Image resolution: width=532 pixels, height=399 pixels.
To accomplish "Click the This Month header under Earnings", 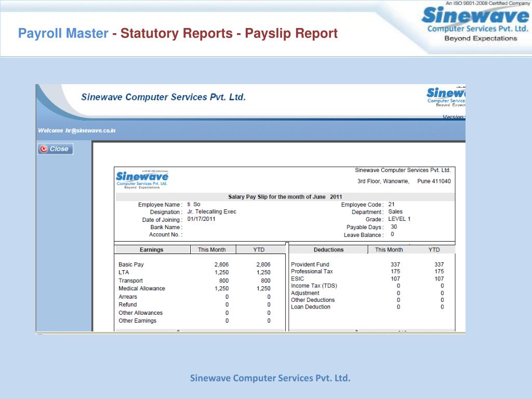I will click(x=212, y=250).
